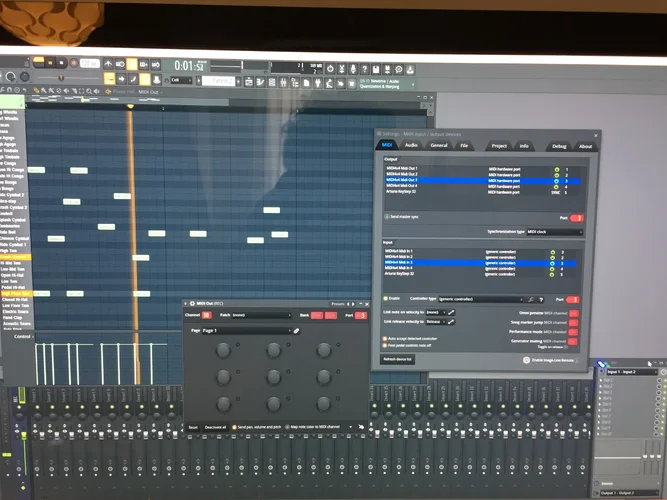Select the piano roll zoom magnifier tool

click(x=88, y=91)
